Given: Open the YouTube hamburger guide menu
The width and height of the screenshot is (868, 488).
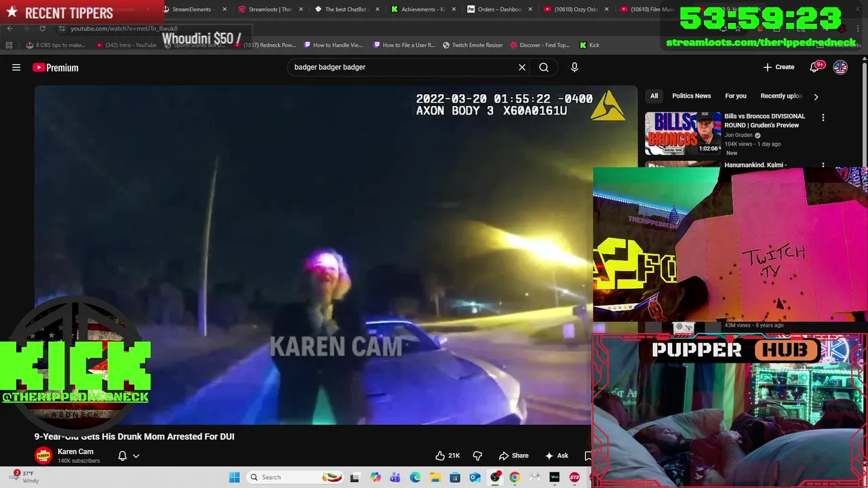Looking at the screenshot, I should pos(16,67).
